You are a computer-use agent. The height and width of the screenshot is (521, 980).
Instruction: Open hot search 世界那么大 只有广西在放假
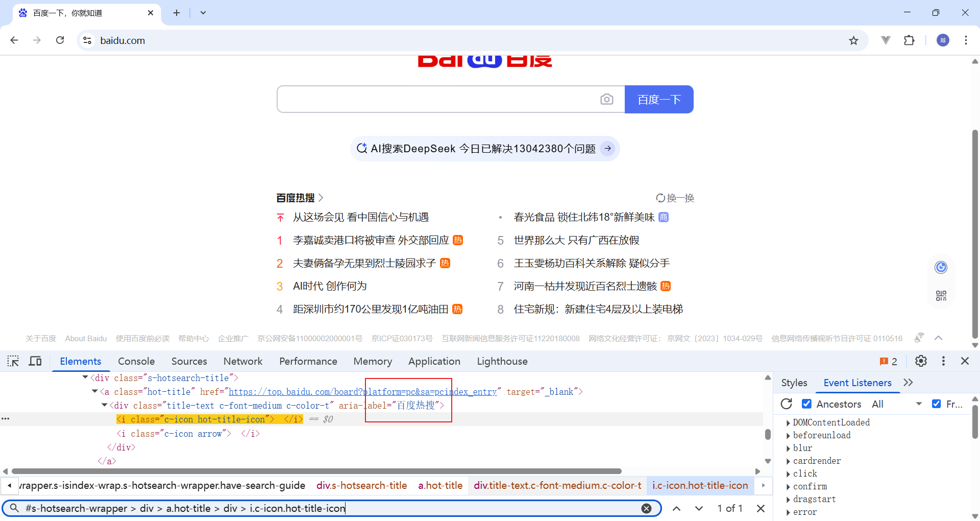coord(576,240)
